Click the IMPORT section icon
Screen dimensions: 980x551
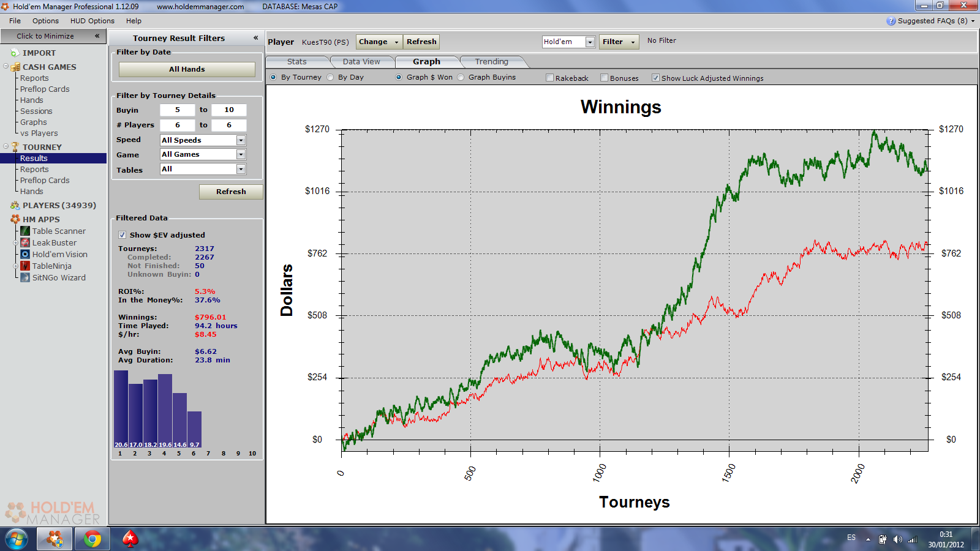[15, 53]
